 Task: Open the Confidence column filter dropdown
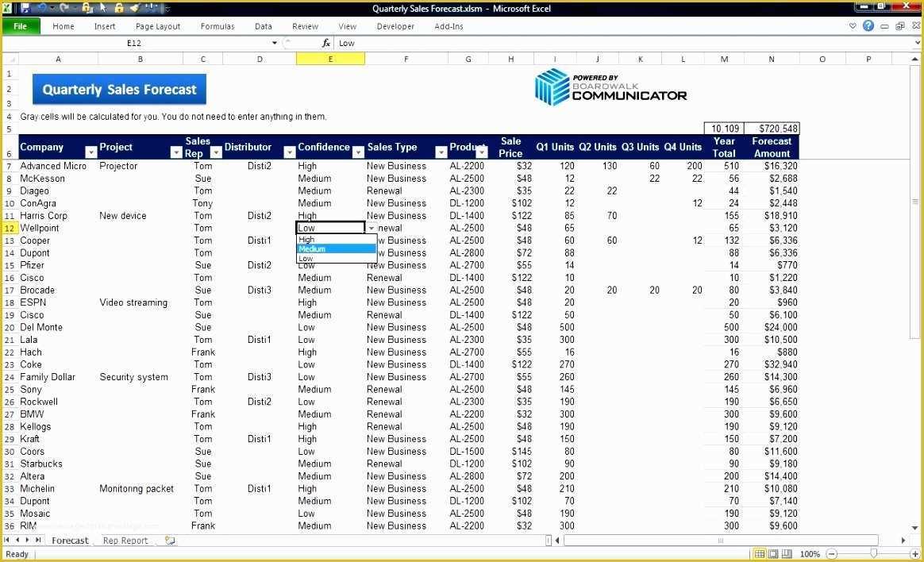pos(358,152)
